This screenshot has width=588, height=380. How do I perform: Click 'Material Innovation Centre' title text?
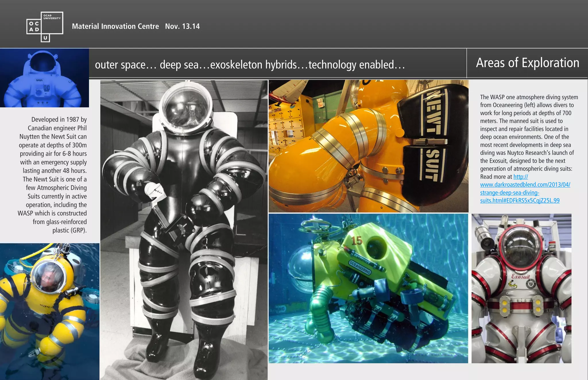coord(115,26)
